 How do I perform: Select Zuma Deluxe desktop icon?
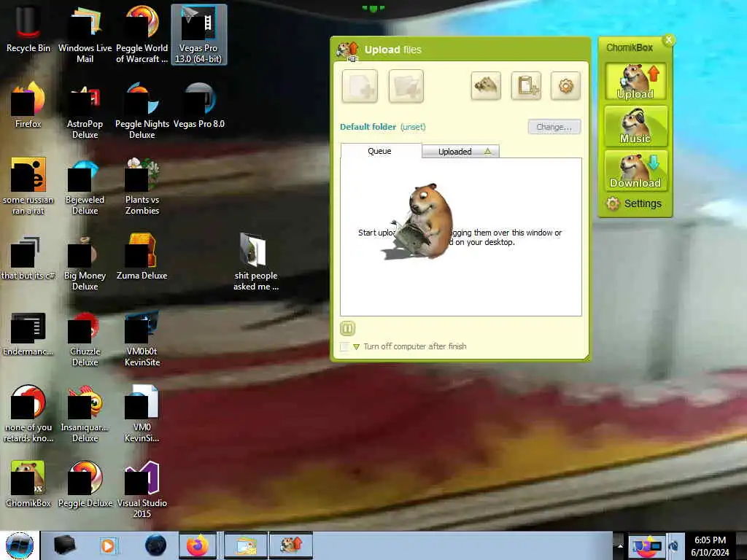(x=142, y=257)
